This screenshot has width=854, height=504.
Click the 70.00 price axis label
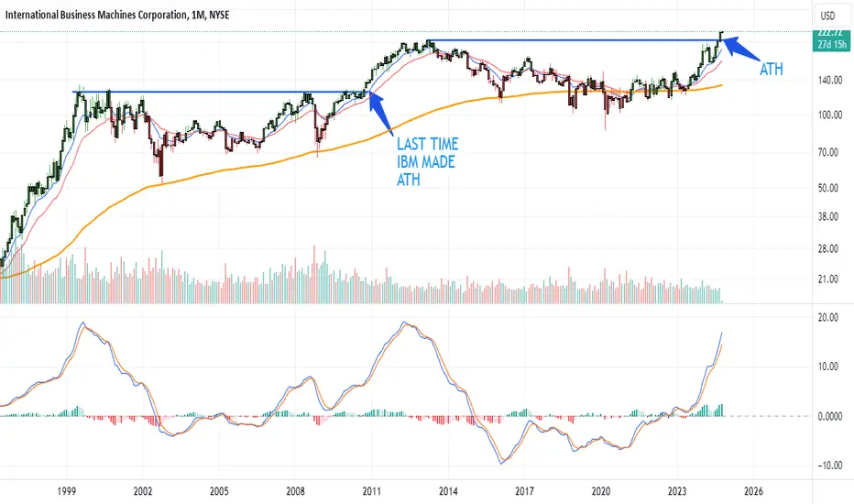(x=827, y=152)
